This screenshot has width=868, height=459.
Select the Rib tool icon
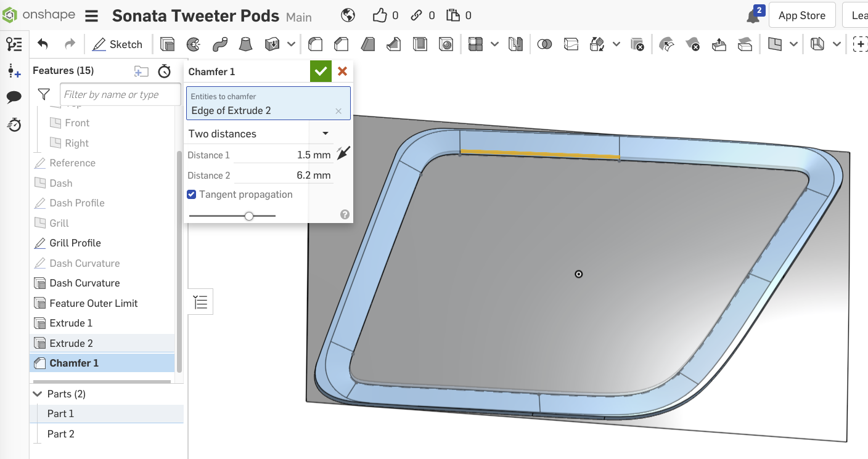pos(393,44)
